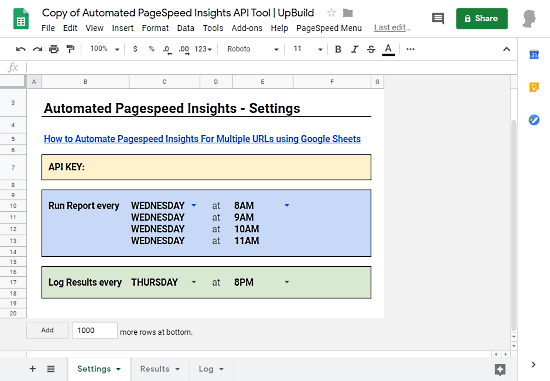This screenshot has width=550, height=381.
Task: Open the Log tab menu arrow
Action: click(x=221, y=369)
